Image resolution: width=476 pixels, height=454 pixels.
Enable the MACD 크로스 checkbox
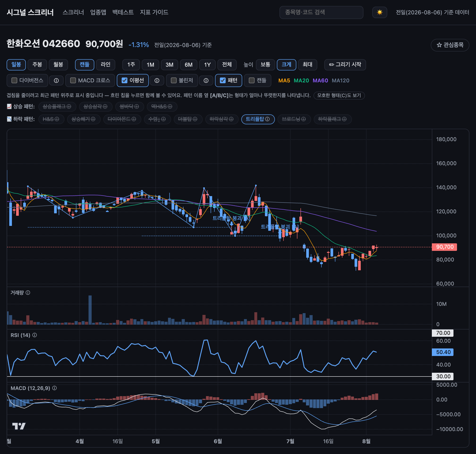[73, 80]
